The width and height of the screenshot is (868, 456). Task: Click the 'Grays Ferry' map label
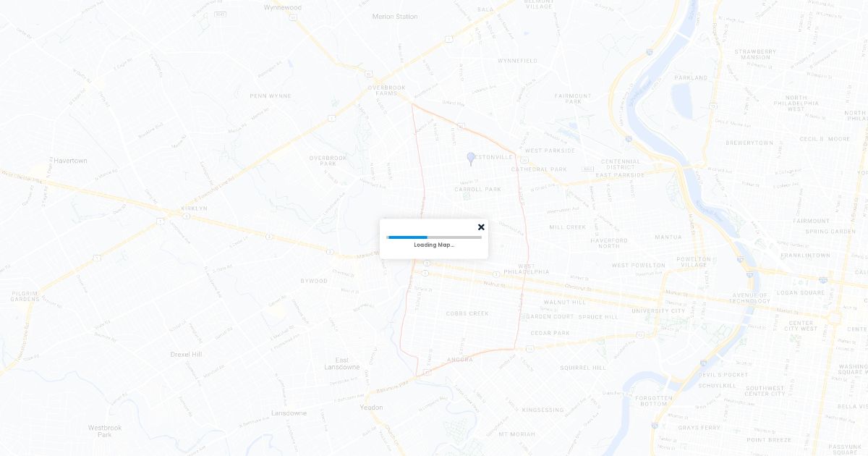[x=699, y=428]
